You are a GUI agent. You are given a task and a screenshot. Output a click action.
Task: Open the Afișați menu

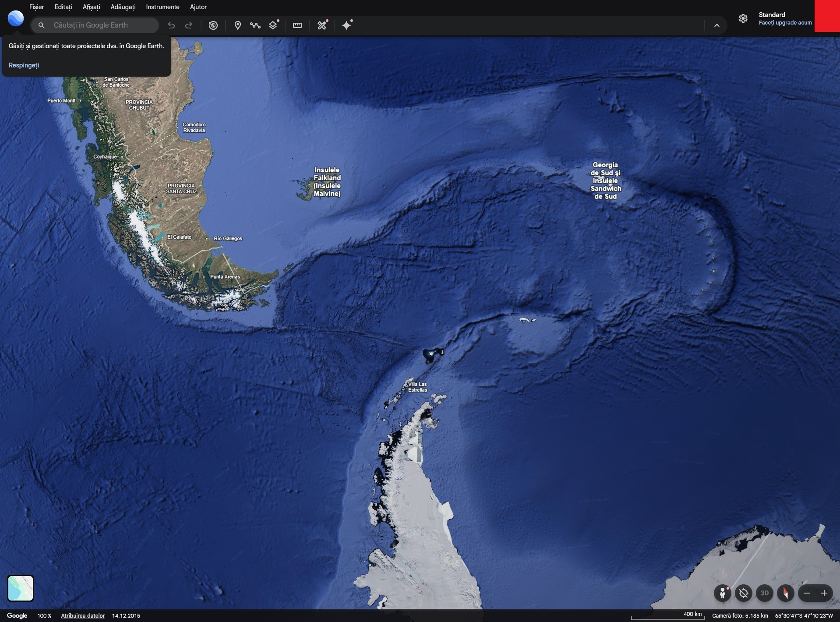pos(92,7)
